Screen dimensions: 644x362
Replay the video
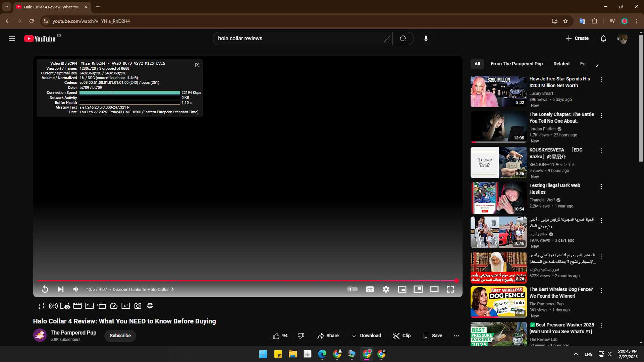pyautogui.click(x=45, y=289)
